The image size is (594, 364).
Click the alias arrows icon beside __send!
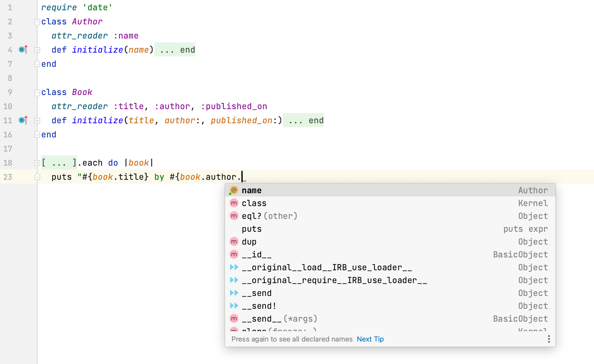click(234, 306)
